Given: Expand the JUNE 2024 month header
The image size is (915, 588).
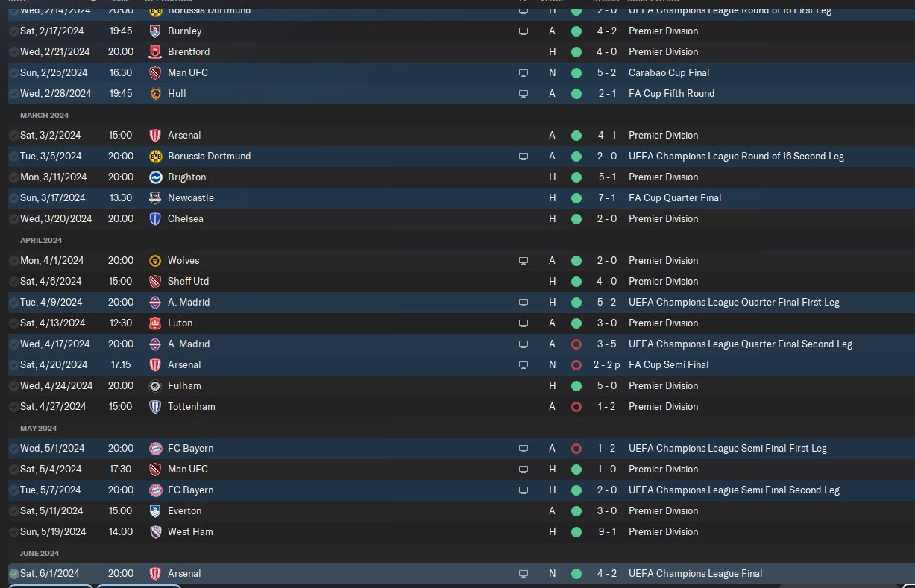Looking at the screenshot, I should tap(40, 554).
